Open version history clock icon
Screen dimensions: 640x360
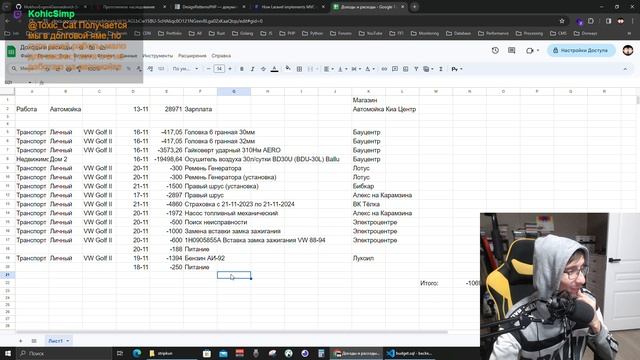tap(495, 50)
